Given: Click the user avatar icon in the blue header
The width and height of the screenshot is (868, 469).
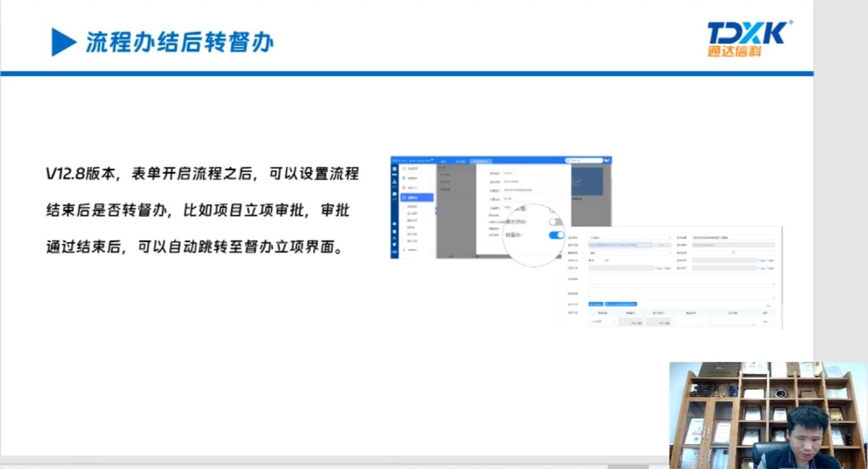Looking at the screenshot, I should point(607,160).
